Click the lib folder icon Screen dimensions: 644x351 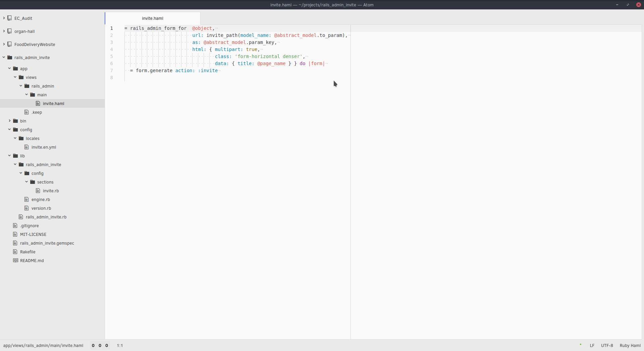[15, 156]
